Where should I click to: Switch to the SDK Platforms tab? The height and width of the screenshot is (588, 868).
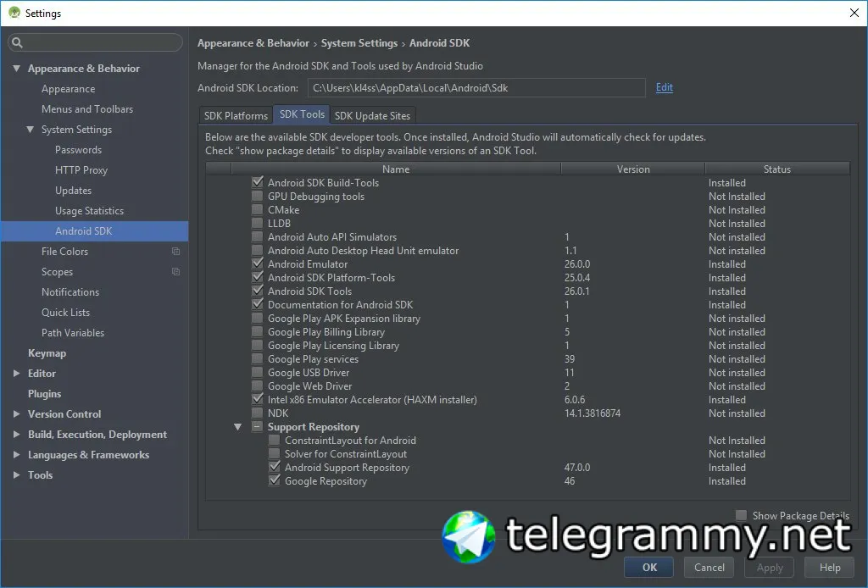click(x=236, y=115)
